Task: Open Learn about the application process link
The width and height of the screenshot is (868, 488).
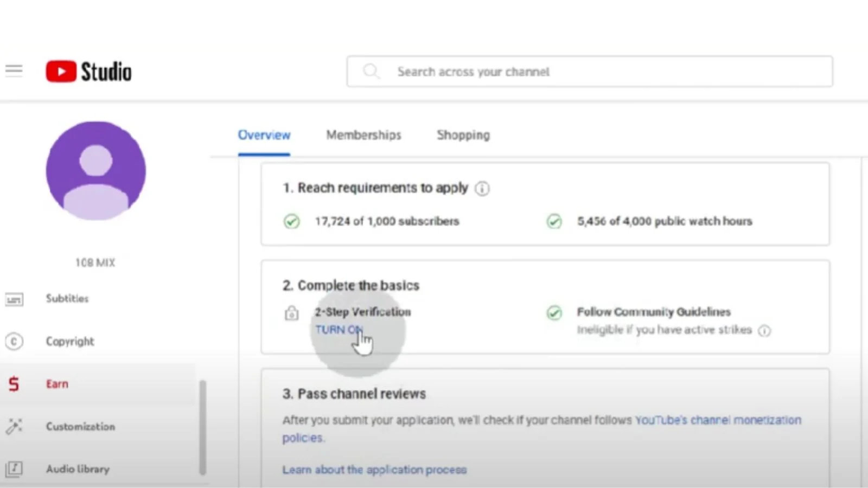Action: point(374,470)
